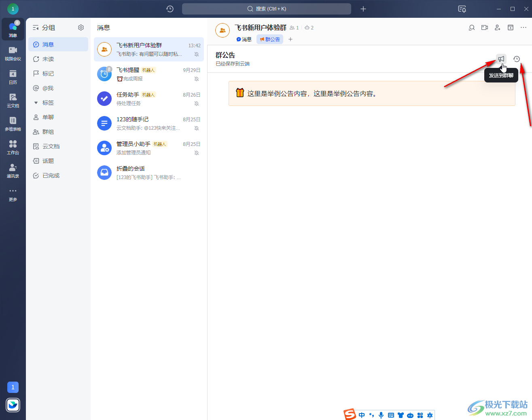Open 飞书提醒 bot conversation

pyautogui.click(x=149, y=74)
